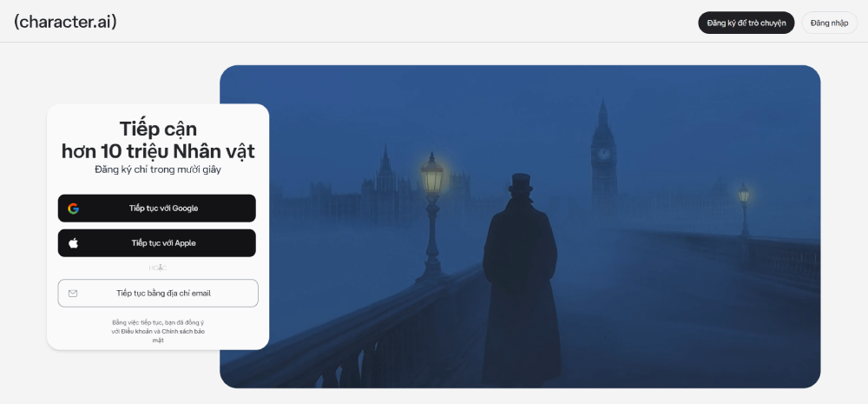Click the "HOẶC" divider text

[158, 268]
